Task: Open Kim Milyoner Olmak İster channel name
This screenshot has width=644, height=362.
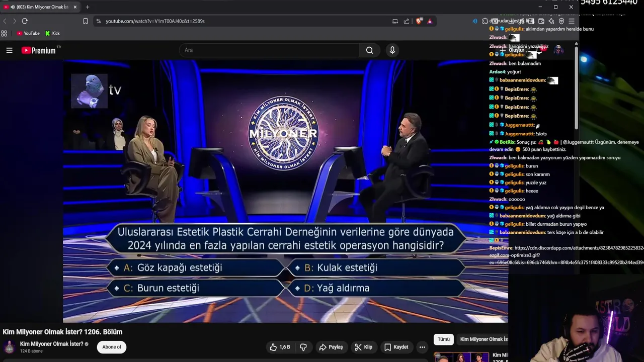Action: pos(51,344)
